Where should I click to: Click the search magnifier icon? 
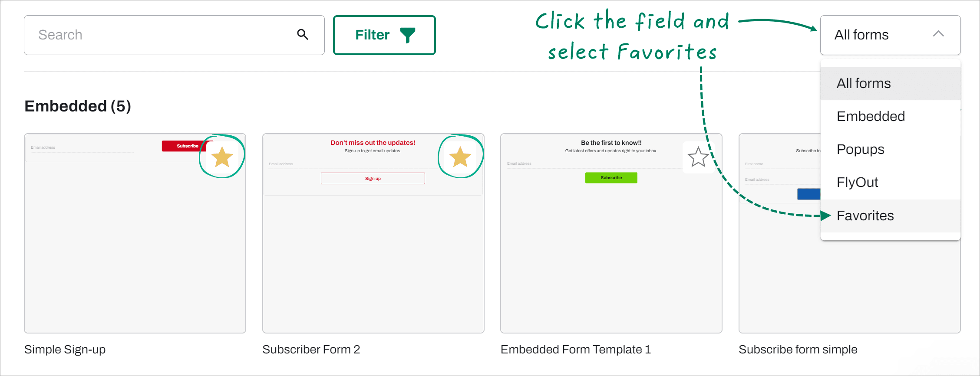pos(303,34)
